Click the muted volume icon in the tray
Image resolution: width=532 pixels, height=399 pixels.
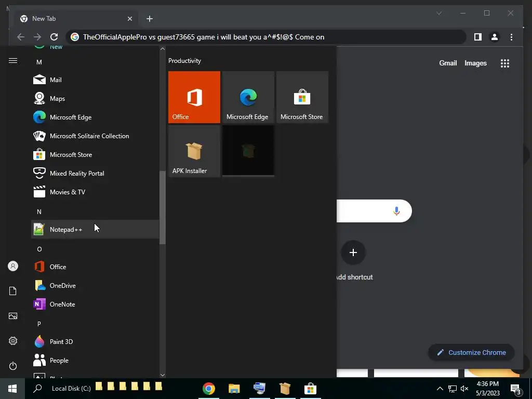pyautogui.click(x=464, y=389)
